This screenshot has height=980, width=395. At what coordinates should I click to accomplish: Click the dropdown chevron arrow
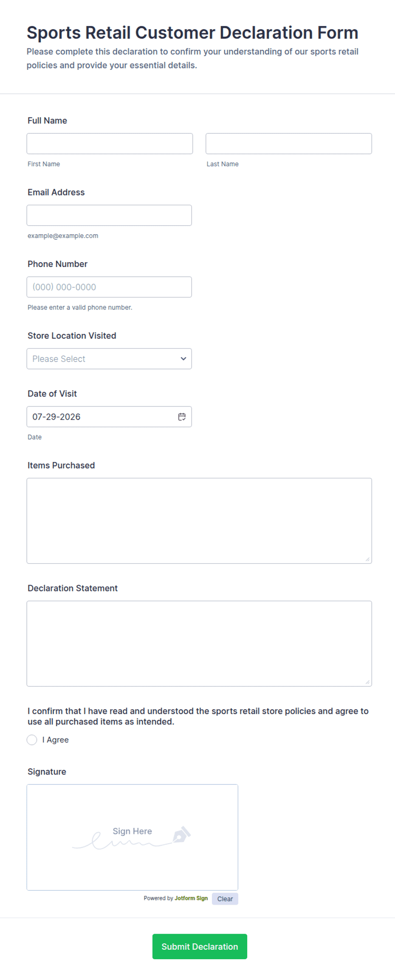point(183,359)
